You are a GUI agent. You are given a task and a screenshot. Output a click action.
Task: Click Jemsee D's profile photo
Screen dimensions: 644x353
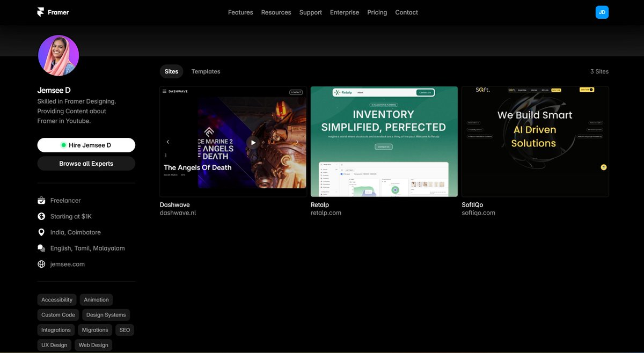(58, 56)
